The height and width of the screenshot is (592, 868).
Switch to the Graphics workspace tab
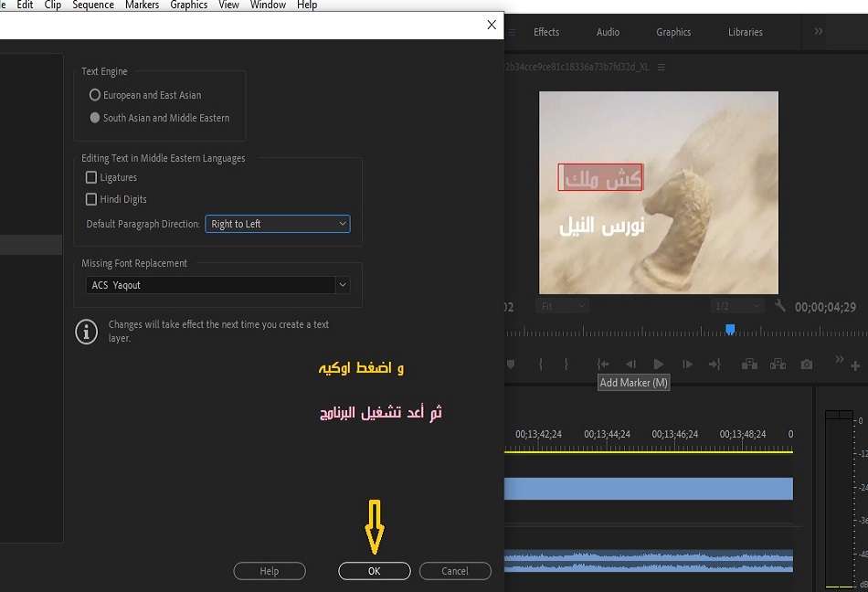tap(673, 32)
